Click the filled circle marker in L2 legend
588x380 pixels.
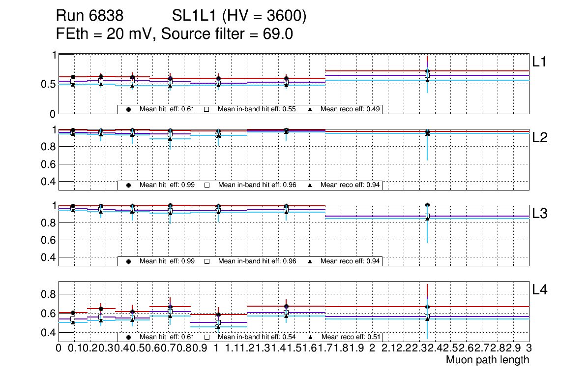[x=128, y=185]
